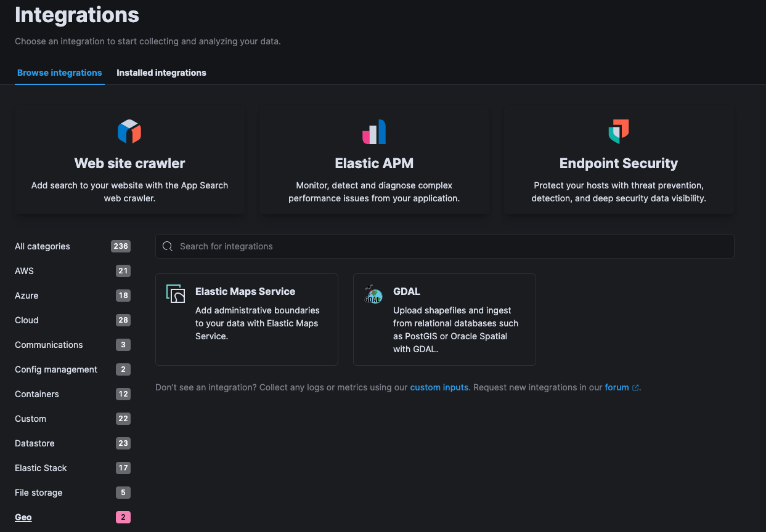Click the 18 count badge beside Azure

(x=123, y=296)
